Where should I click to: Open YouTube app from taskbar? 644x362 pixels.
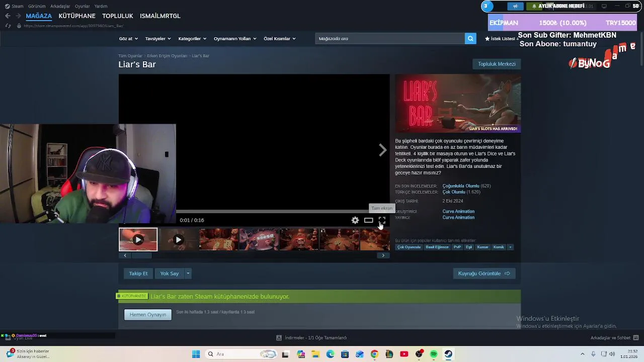404,354
